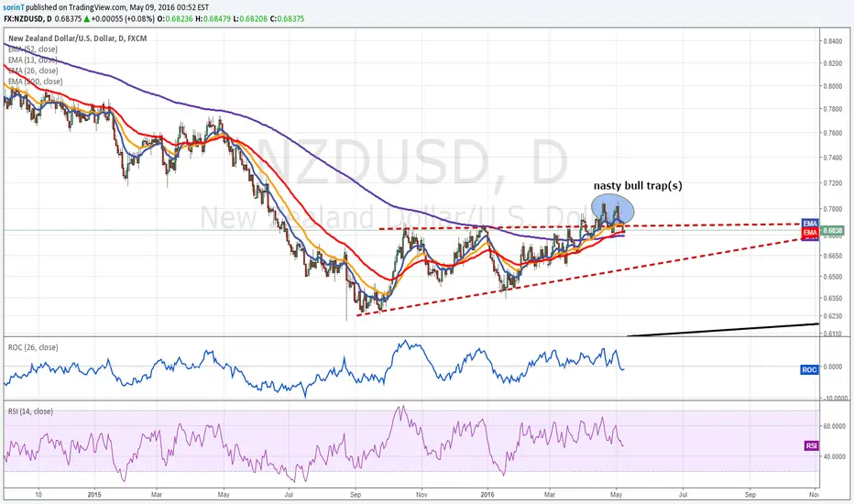The width and height of the screenshot is (854, 504).
Task: Click the purple RSI indicator badge
Action: [811, 445]
